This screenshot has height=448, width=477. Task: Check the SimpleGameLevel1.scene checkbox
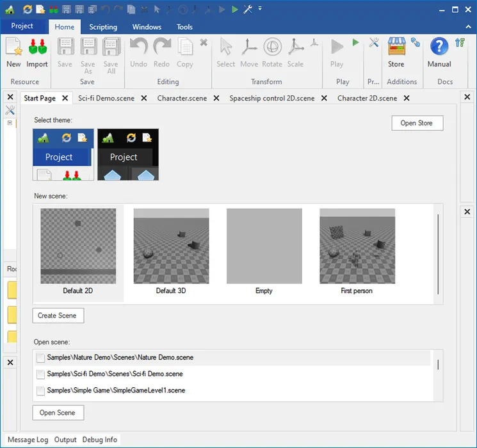(x=41, y=390)
